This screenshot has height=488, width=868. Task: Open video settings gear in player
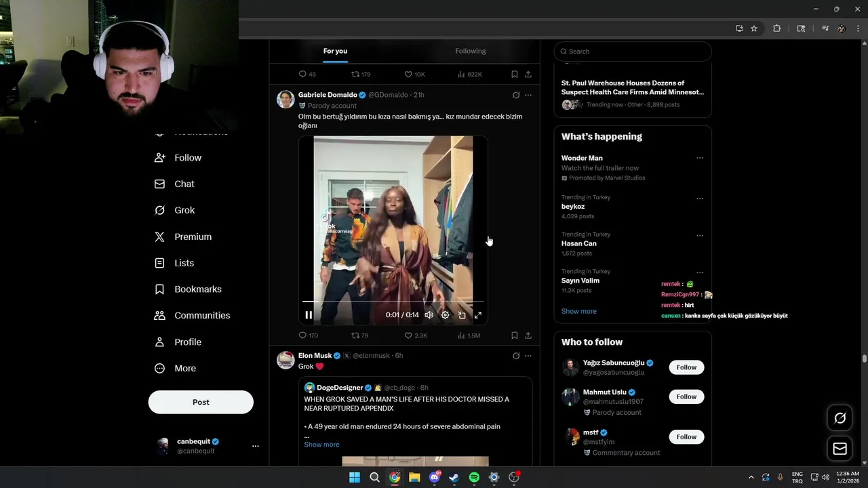[446, 315]
